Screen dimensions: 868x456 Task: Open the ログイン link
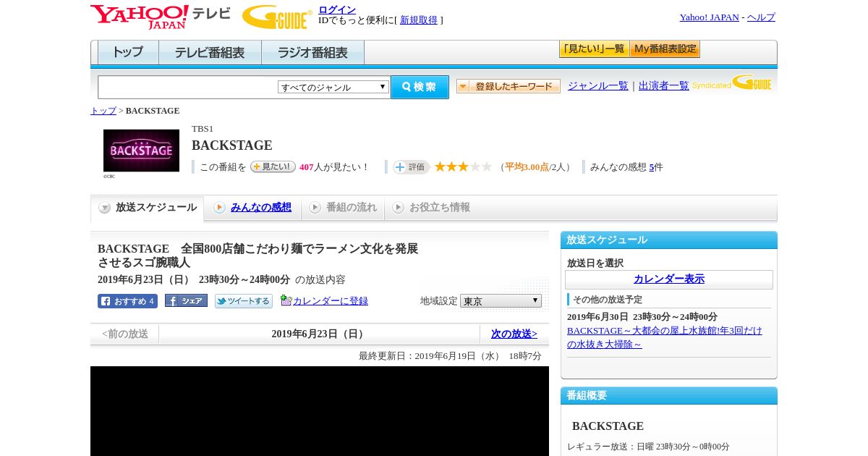tap(337, 9)
